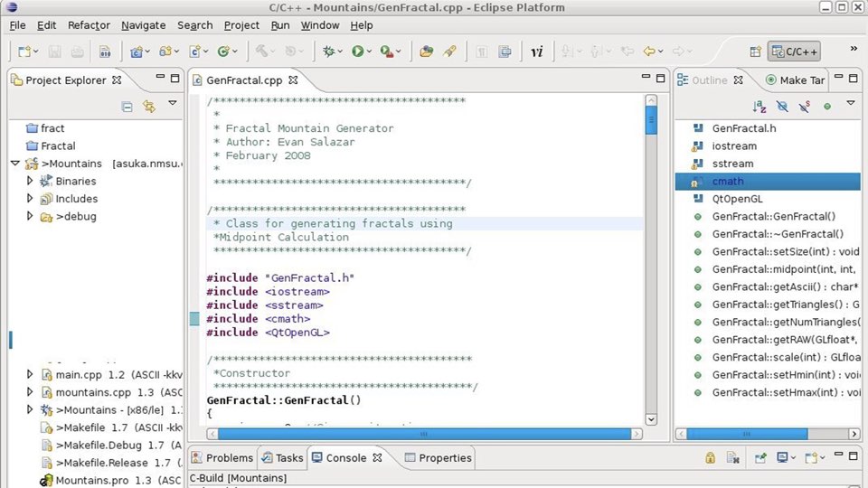Image resolution: width=868 pixels, height=488 pixels.
Task: Click the Outline horizontal scrollbar thumb
Action: pyautogui.click(x=747, y=434)
